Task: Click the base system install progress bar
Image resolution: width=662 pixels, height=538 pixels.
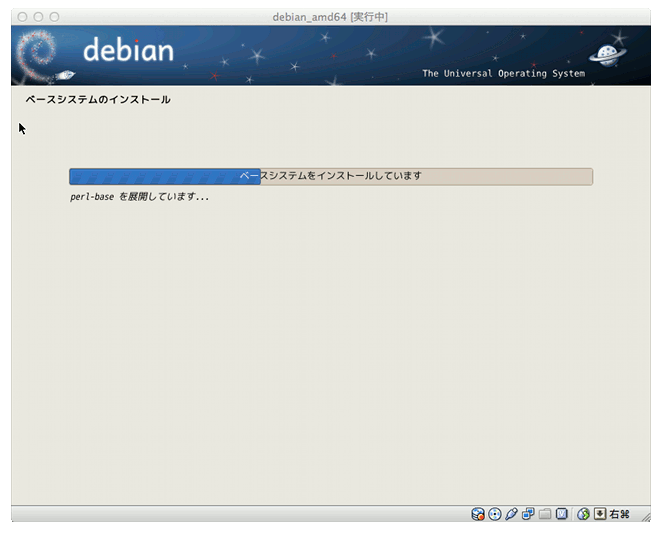Action: (x=330, y=176)
